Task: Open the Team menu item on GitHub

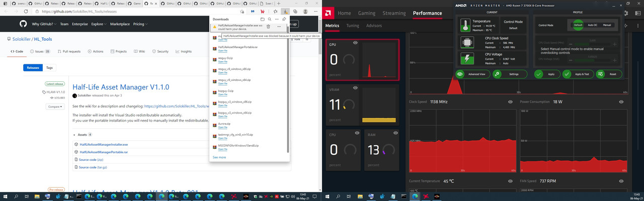Action: (x=64, y=24)
